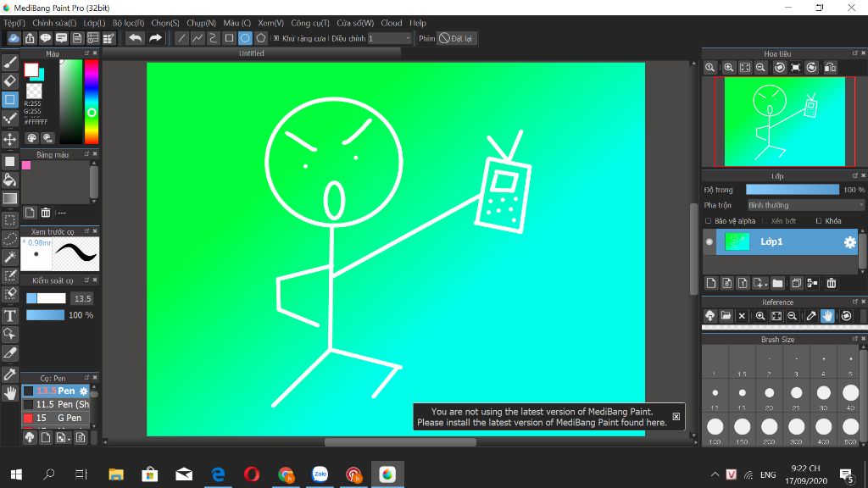The height and width of the screenshot is (488, 868).
Task: Choose the rectangle shape mode
Action: (229, 38)
